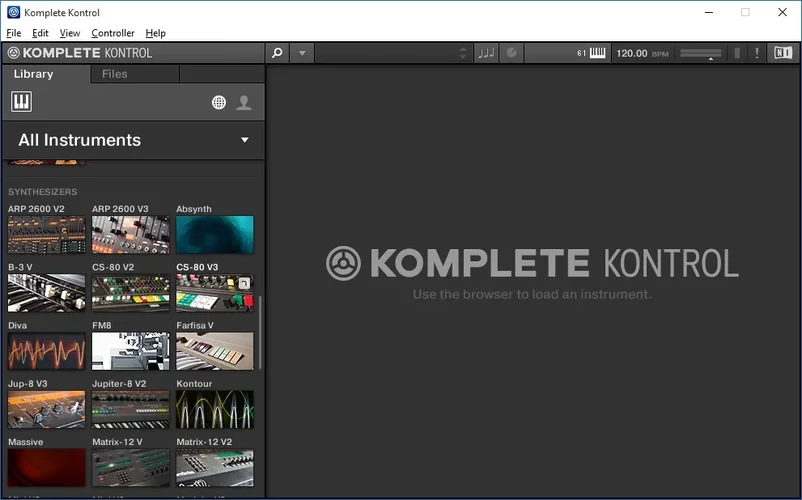Viewport: 802px width, 500px height.
Task: Select the Massive instrument thumbnail
Action: (x=47, y=467)
